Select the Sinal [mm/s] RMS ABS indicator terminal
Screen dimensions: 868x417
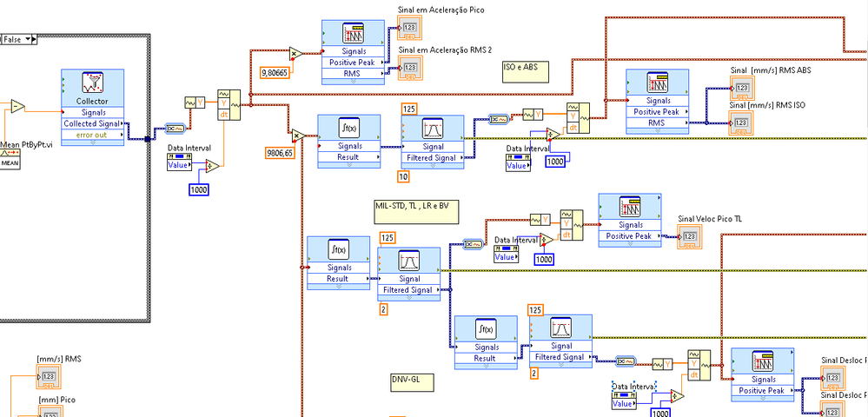741,88
